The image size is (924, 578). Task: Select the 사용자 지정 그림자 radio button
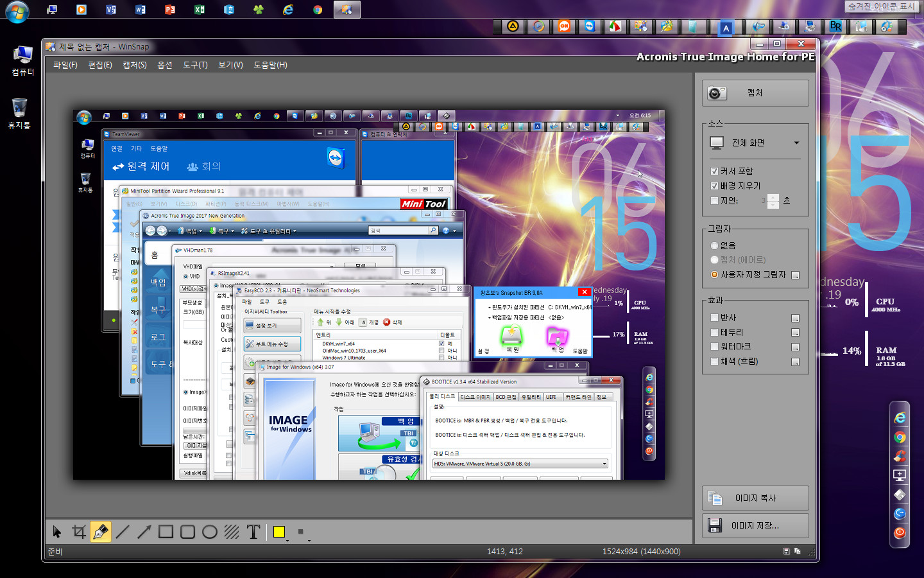point(714,274)
